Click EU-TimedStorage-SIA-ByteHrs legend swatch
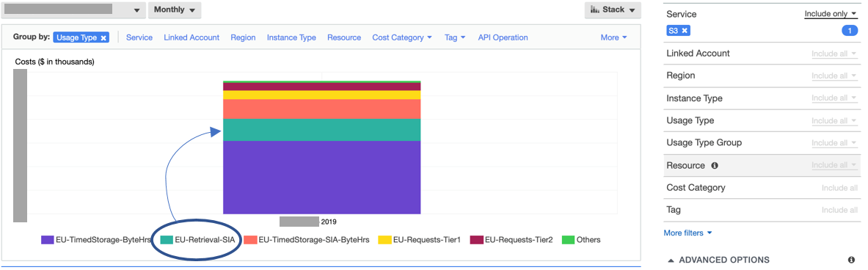This screenshot has height=270, width=868. pos(250,240)
